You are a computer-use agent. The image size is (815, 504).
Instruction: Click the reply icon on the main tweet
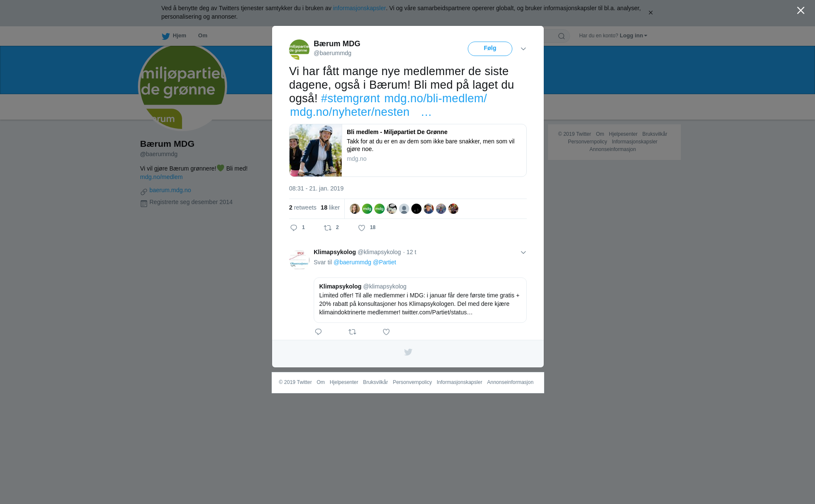coord(294,228)
